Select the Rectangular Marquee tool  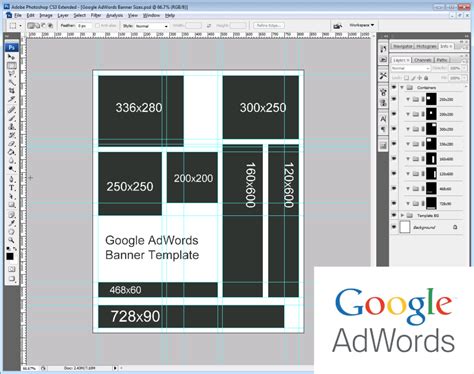point(12,66)
